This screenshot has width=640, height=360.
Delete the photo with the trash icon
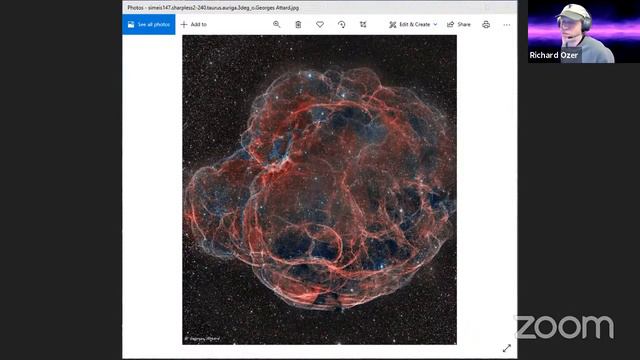[298, 24]
